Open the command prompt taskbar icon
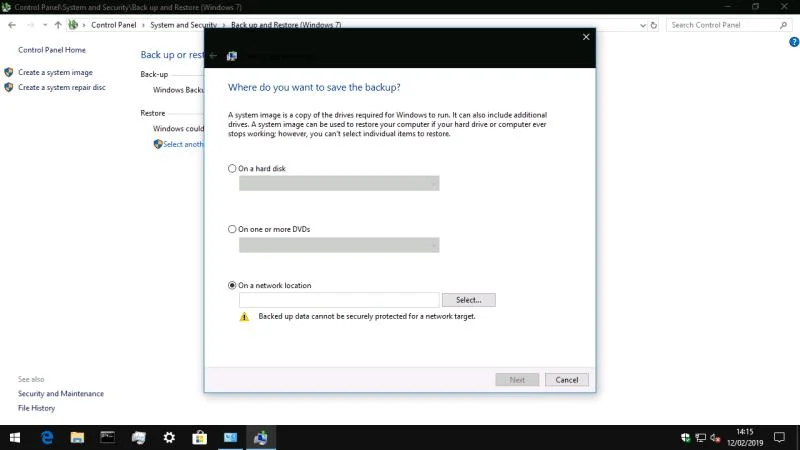Viewport: 800px width, 450px height. click(x=108, y=437)
